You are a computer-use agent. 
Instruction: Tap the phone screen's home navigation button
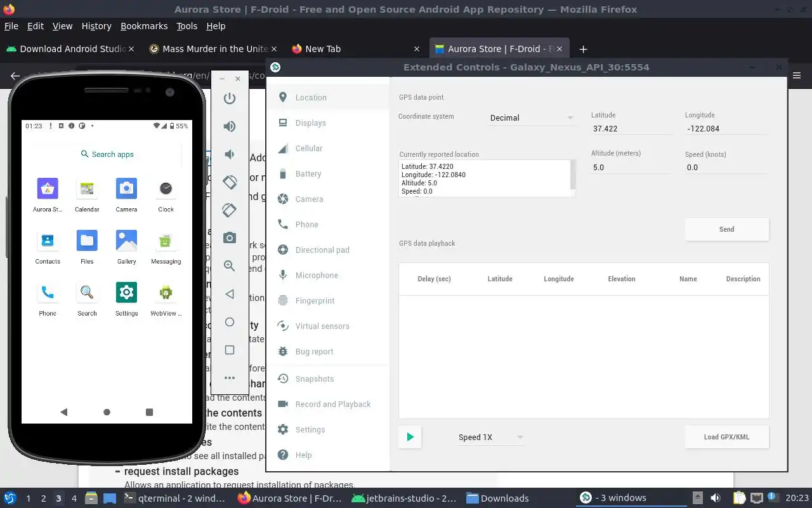click(x=107, y=412)
